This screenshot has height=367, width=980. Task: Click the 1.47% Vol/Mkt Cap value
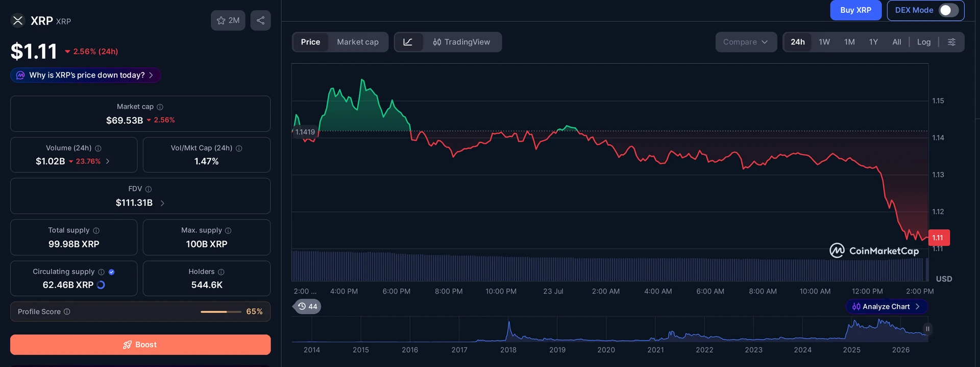(206, 161)
